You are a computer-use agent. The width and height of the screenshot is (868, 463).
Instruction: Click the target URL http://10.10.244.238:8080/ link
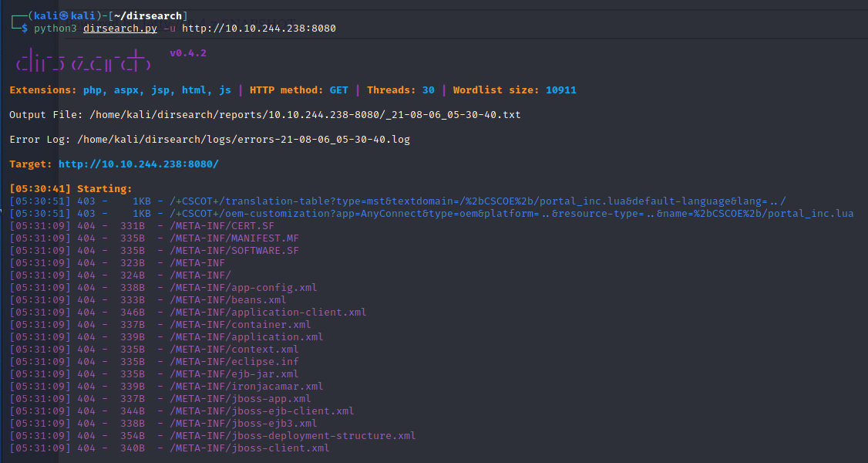coord(139,164)
